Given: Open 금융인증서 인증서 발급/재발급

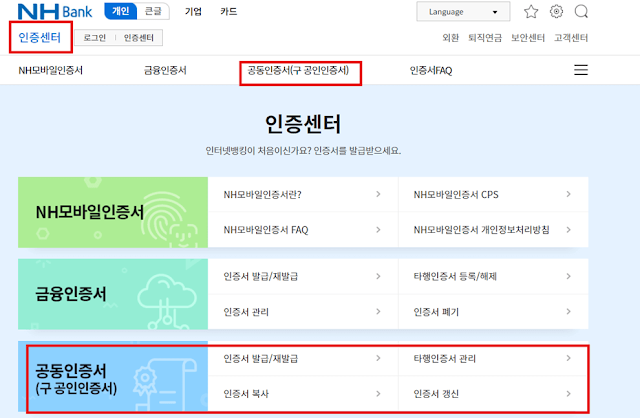Looking at the screenshot, I should click(x=303, y=276).
